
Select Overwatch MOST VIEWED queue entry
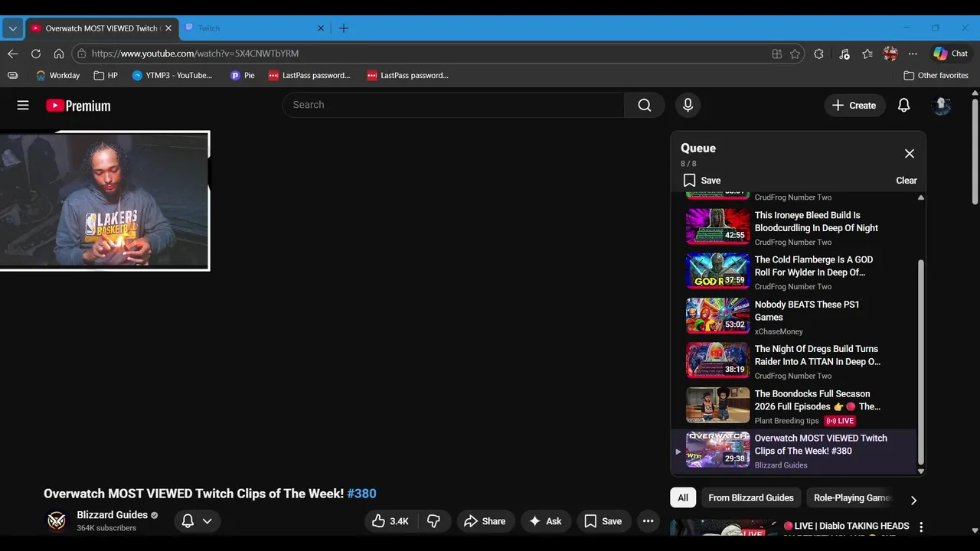[x=794, y=450]
